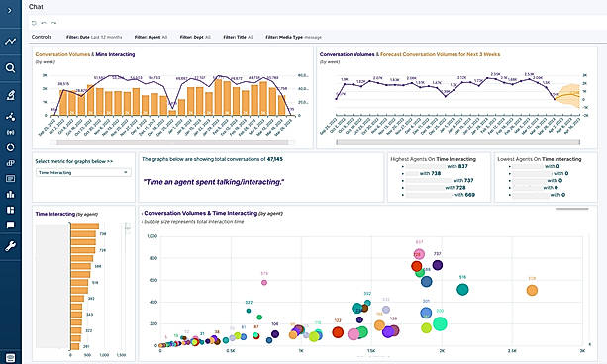Open the magnifying glass search sidebar icon
Image resolution: width=607 pixels, height=364 pixels.
tap(10, 68)
